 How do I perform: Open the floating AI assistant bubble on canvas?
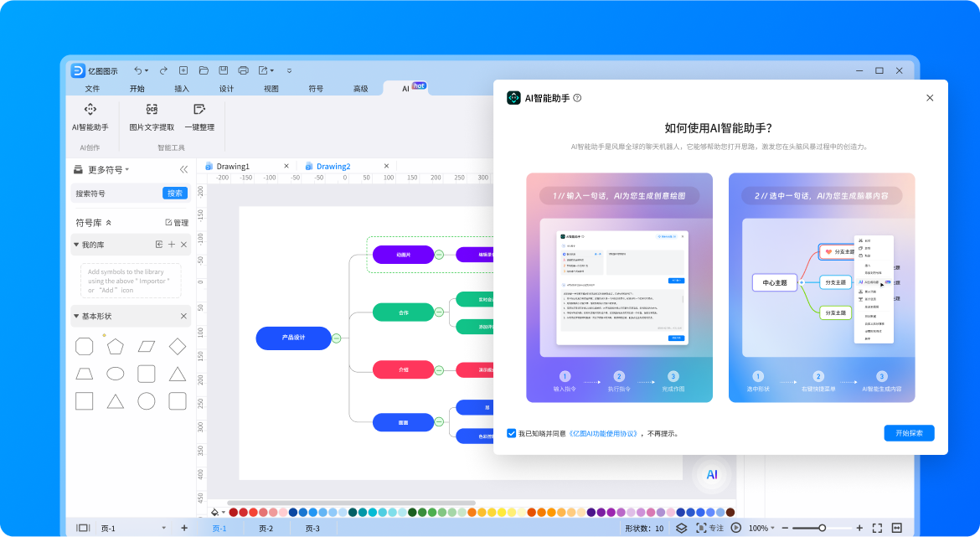(711, 474)
